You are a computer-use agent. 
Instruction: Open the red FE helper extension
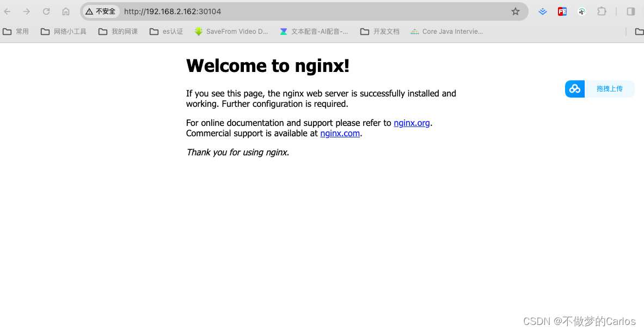tap(562, 11)
